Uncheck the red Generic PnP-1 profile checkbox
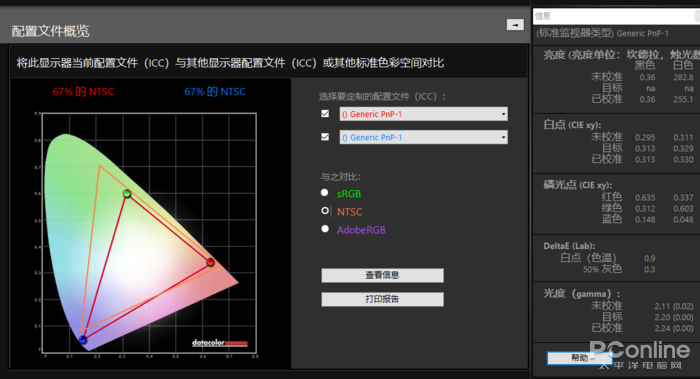 click(325, 114)
